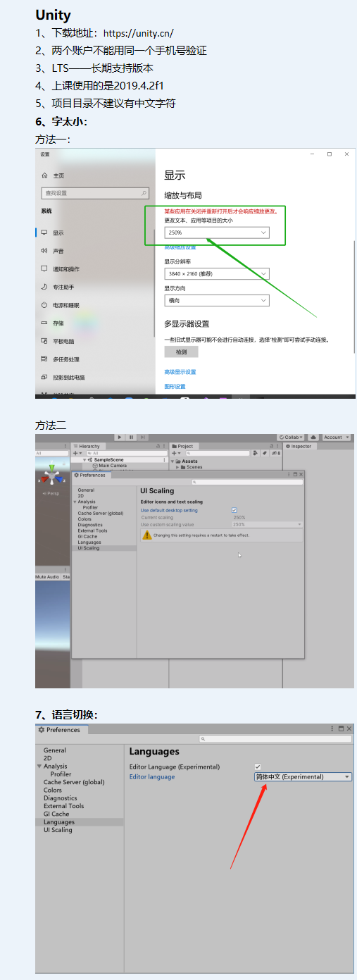Image resolution: width=357 pixels, height=980 pixels.
Task: Toggle Use default desktop setting checkbox
Action: (234, 510)
